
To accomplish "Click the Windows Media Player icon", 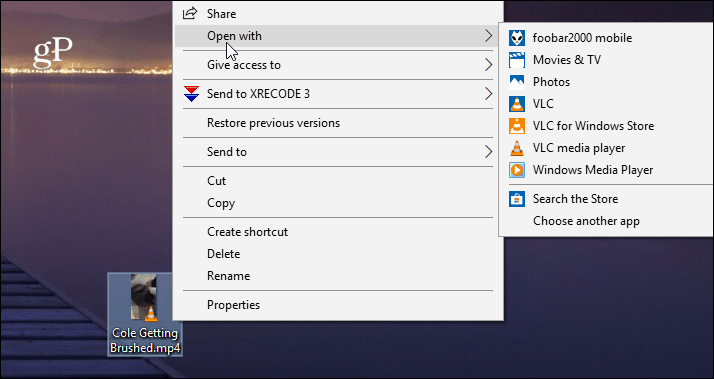I will (517, 170).
